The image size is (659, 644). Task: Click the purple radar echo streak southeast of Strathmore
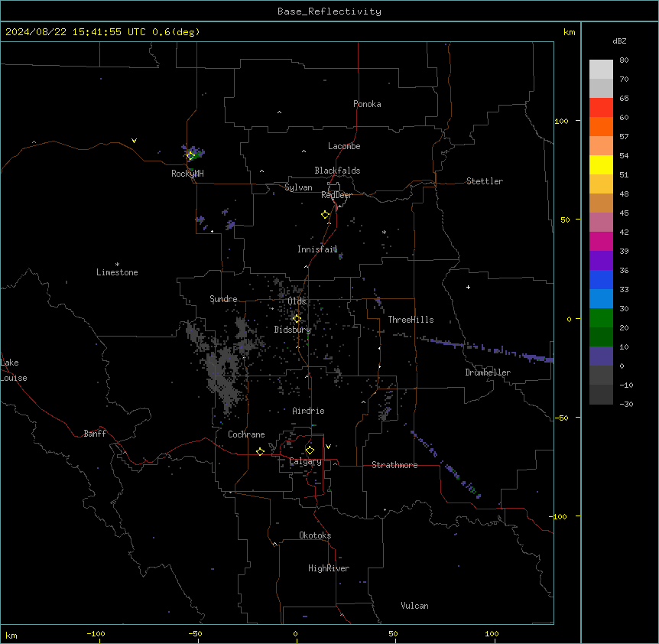pos(446,464)
